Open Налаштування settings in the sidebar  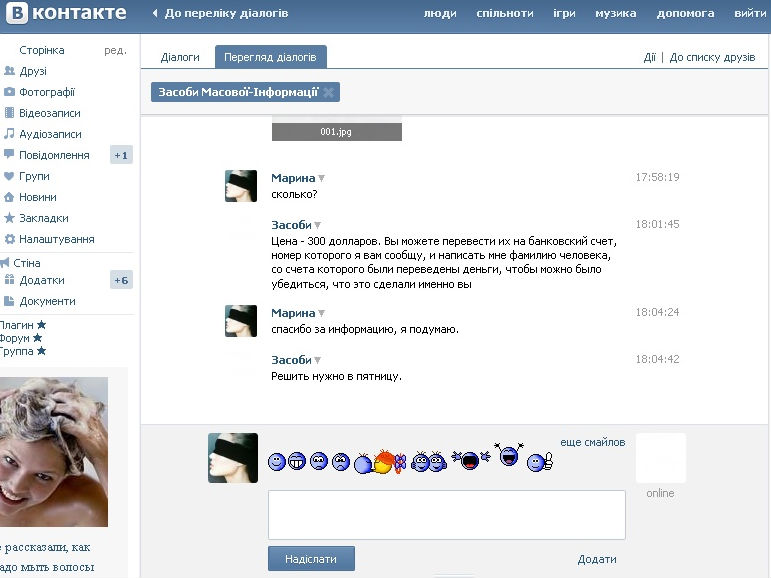(56, 239)
